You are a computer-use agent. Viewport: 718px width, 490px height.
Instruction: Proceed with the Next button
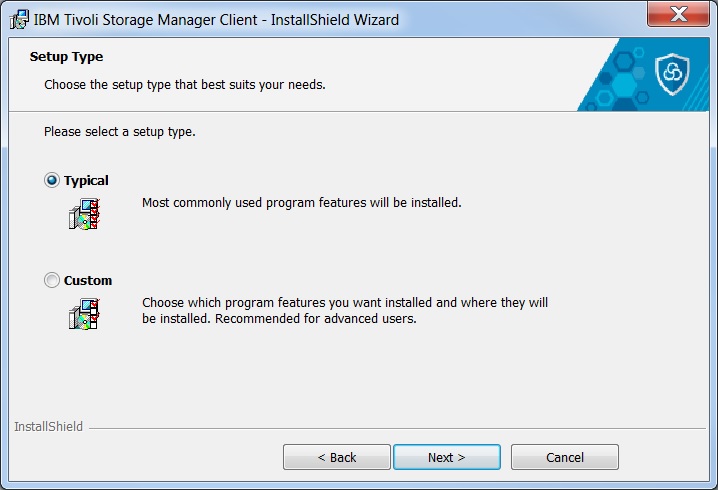click(x=446, y=457)
